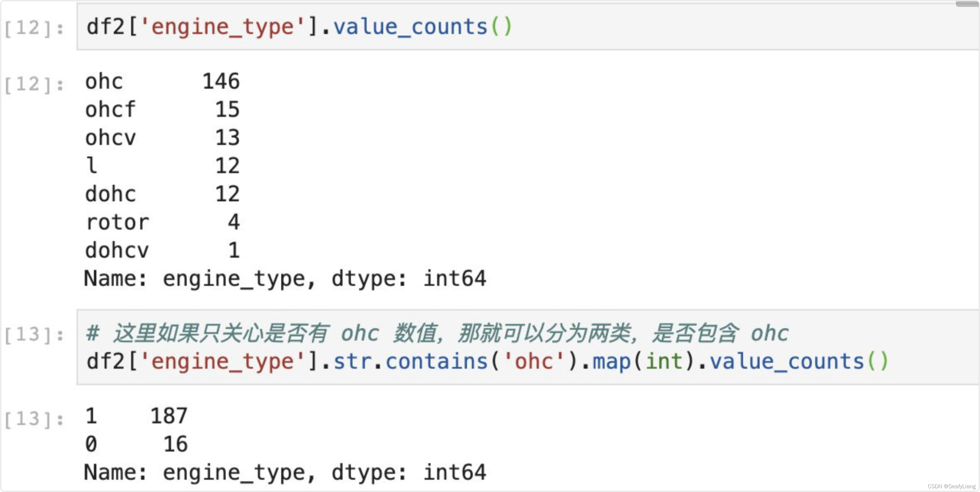Click the 'ohc 146' output row
Image resolution: width=980 pixels, height=492 pixels.
point(163,81)
